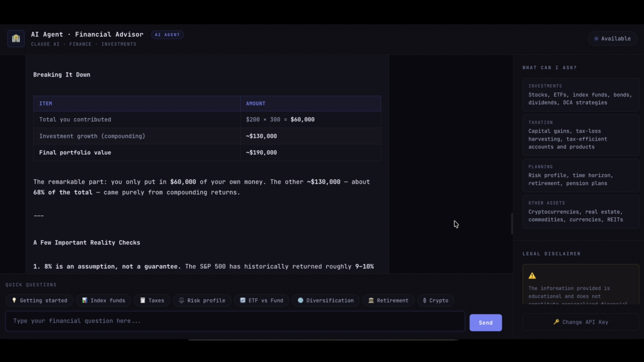This screenshot has height=362, width=644.
Task: Click the legal disclaimer text box
Action: click(x=581, y=284)
